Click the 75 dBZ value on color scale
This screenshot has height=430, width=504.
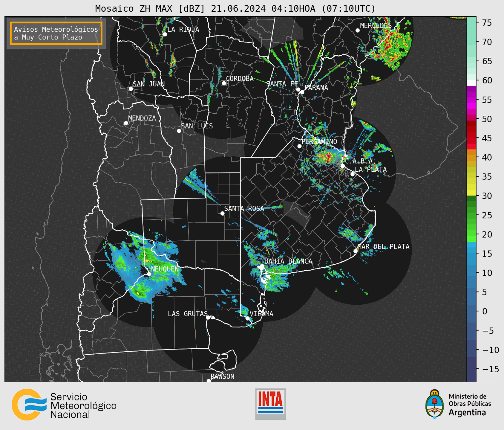[x=487, y=23]
